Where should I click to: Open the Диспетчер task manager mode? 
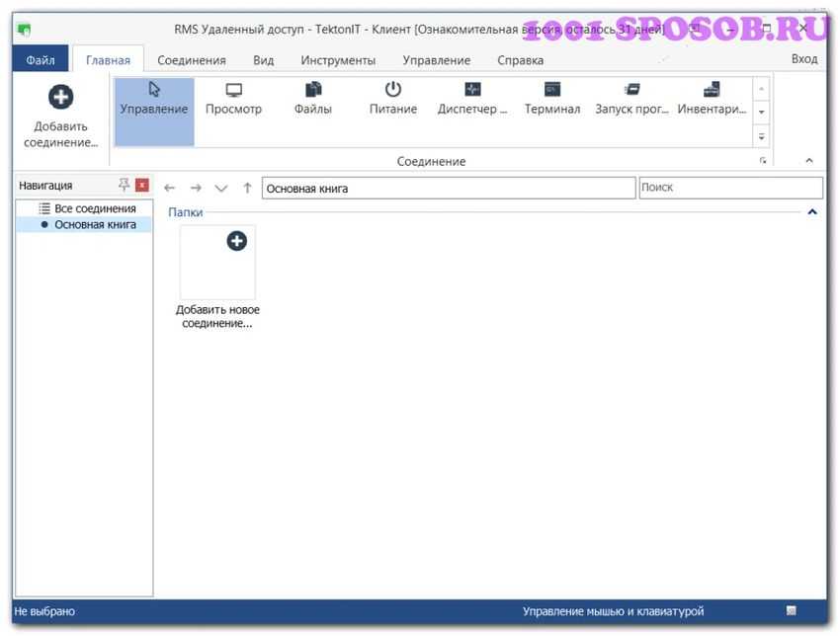(x=472, y=100)
